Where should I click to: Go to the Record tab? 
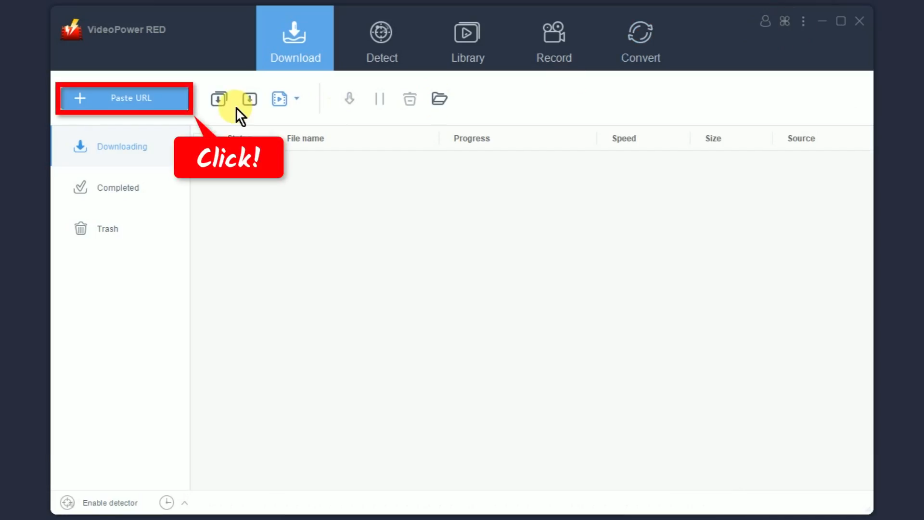tap(554, 41)
